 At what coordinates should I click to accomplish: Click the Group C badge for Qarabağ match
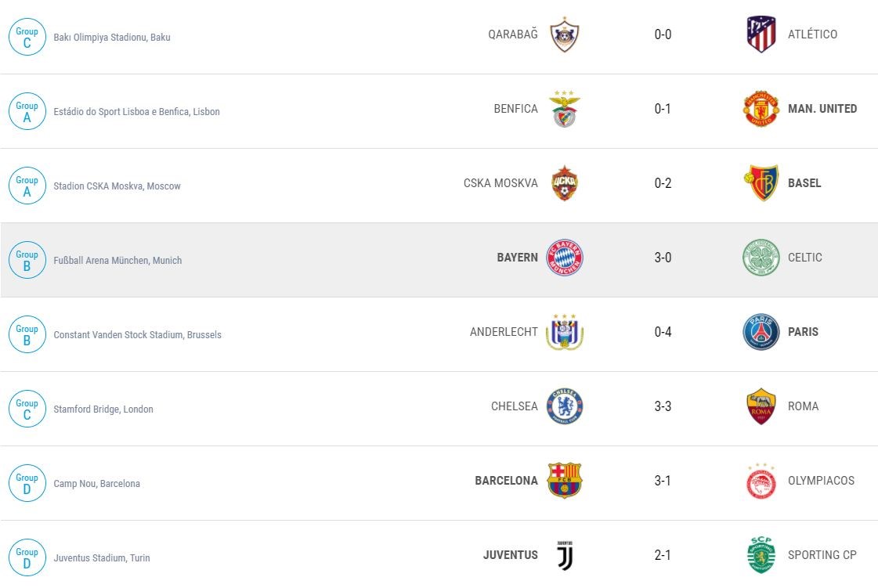coord(27,37)
